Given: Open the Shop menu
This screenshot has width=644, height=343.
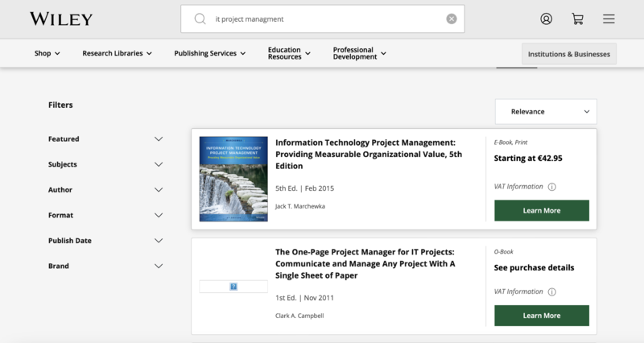Looking at the screenshot, I should pos(47,54).
